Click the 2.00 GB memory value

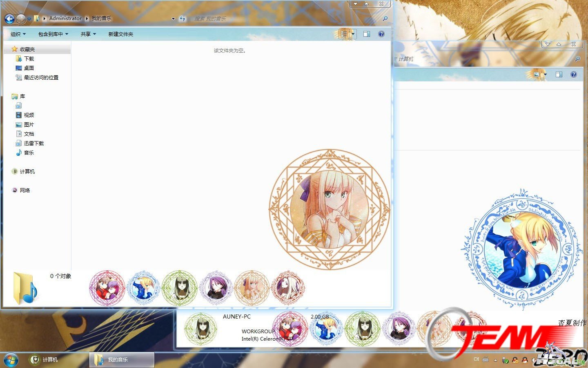[320, 316]
